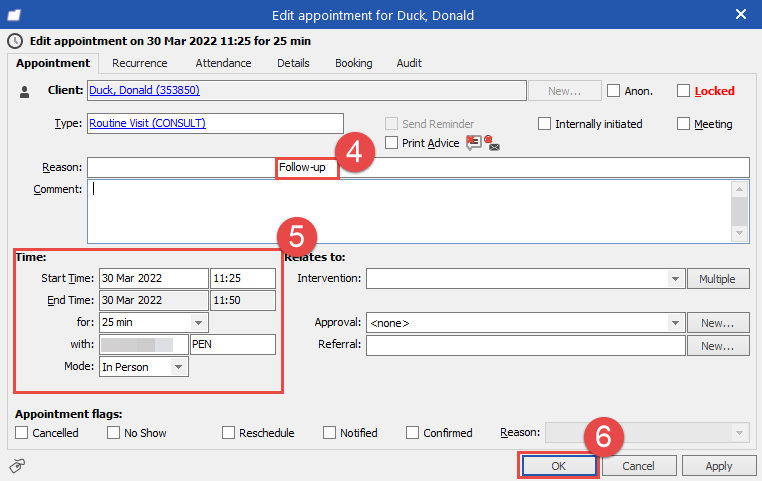Expand the Intervention dropdown list
The height and width of the screenshot is (481, 762).
click(675, 279)
